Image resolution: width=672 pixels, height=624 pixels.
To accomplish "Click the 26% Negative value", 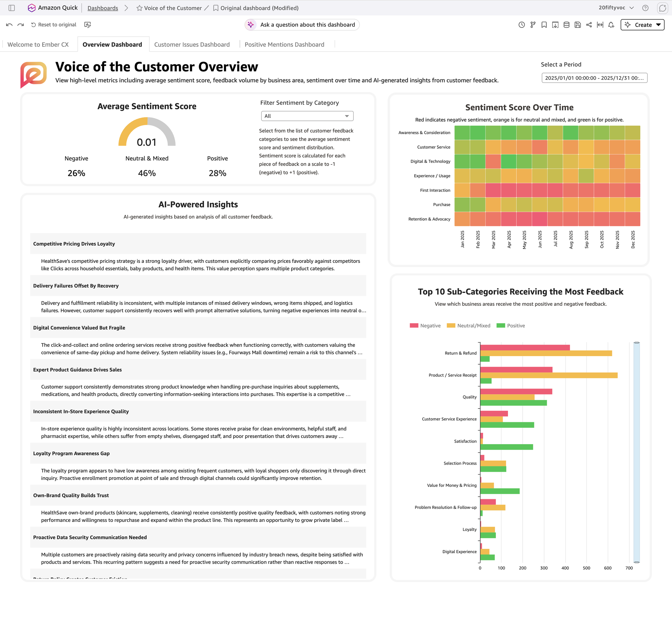I will click(x=76, y=173).
